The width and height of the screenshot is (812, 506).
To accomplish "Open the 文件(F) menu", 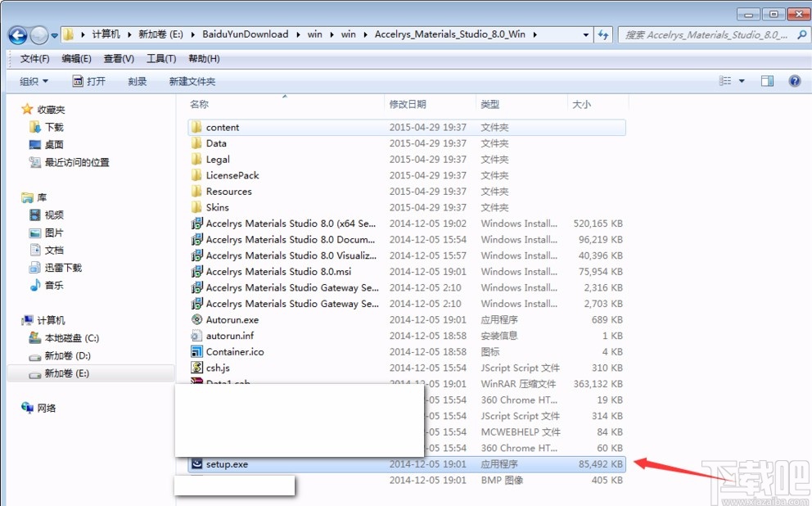I will tap(34, 59).
